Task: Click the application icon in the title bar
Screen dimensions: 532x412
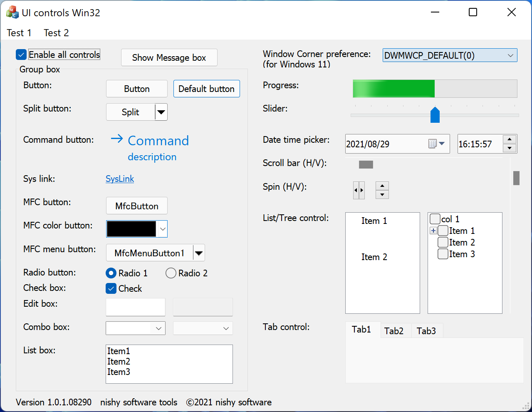Action: point(12,12)
